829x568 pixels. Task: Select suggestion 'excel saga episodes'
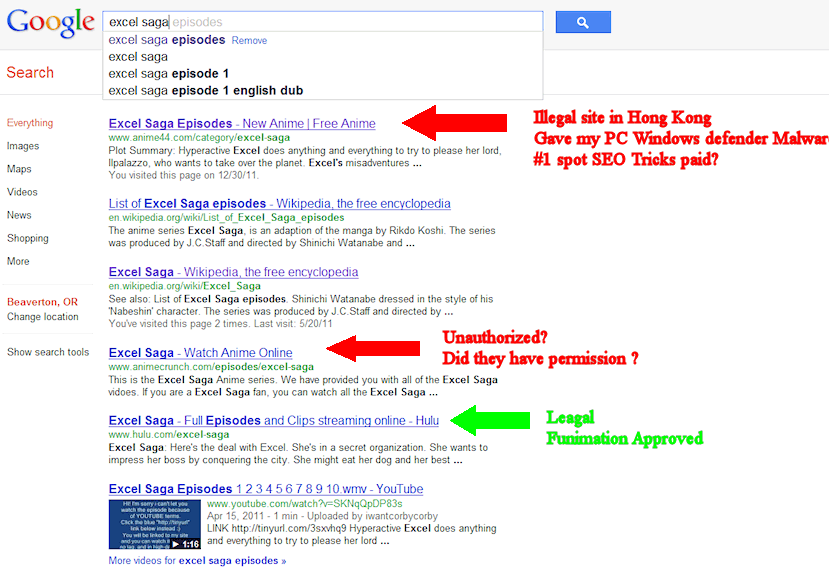pyautogui.click(x=167, y=40)
